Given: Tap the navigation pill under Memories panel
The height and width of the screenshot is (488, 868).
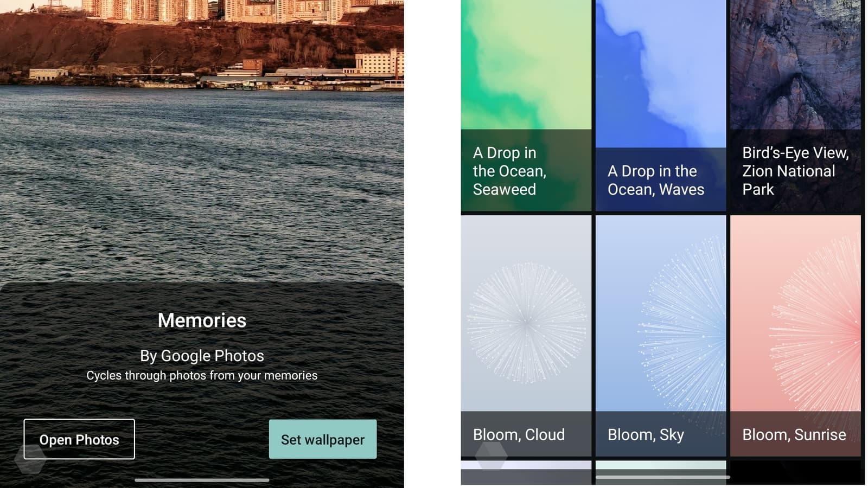Looking at the screenshot, I should pyautogui.click(x=202, y=480).
